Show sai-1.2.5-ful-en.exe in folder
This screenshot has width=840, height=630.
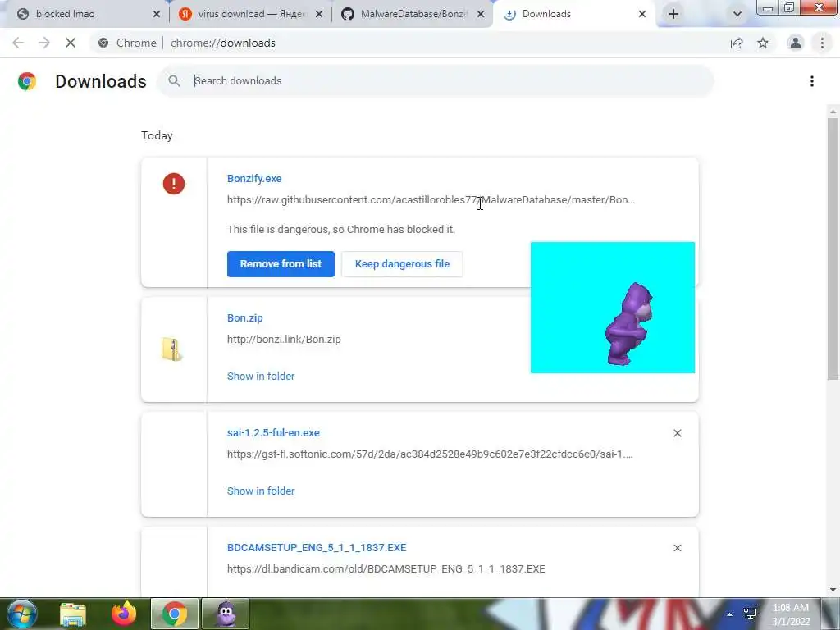(261, 491)
